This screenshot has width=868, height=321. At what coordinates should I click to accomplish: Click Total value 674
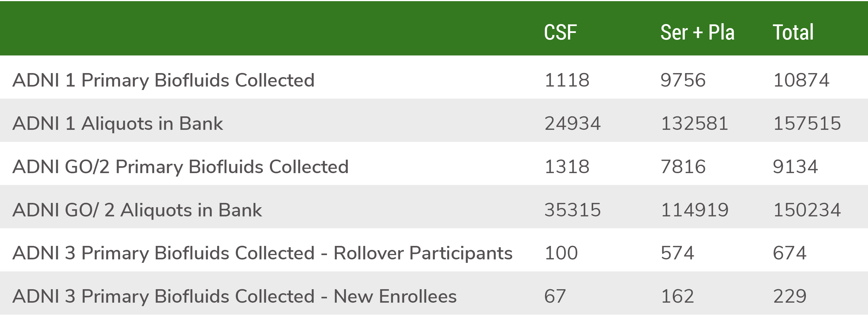click(790, 253)
